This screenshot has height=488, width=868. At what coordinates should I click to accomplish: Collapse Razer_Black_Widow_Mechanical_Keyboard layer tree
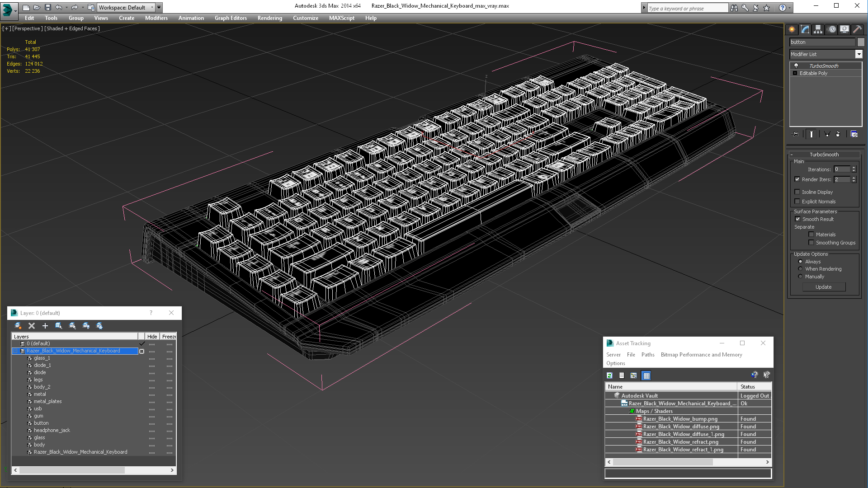pos(15,351)
